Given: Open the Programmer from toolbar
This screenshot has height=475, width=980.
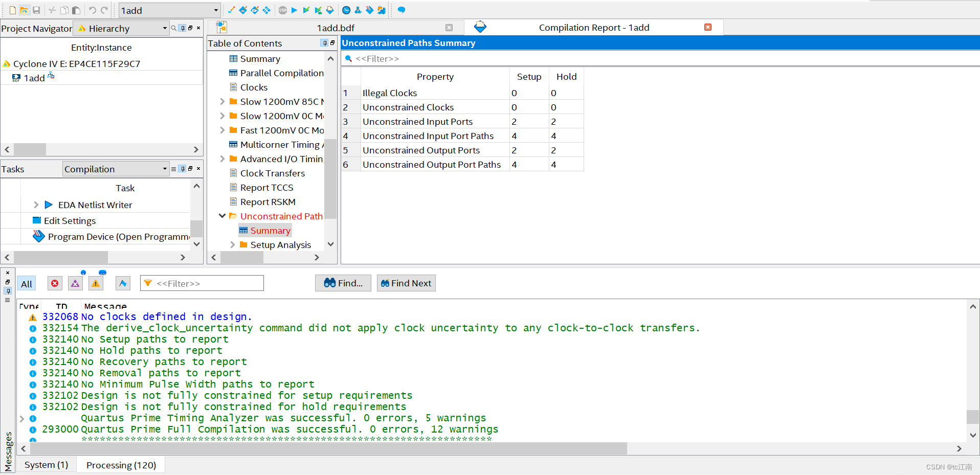Looking at the screenshot, I should [369, 10].
